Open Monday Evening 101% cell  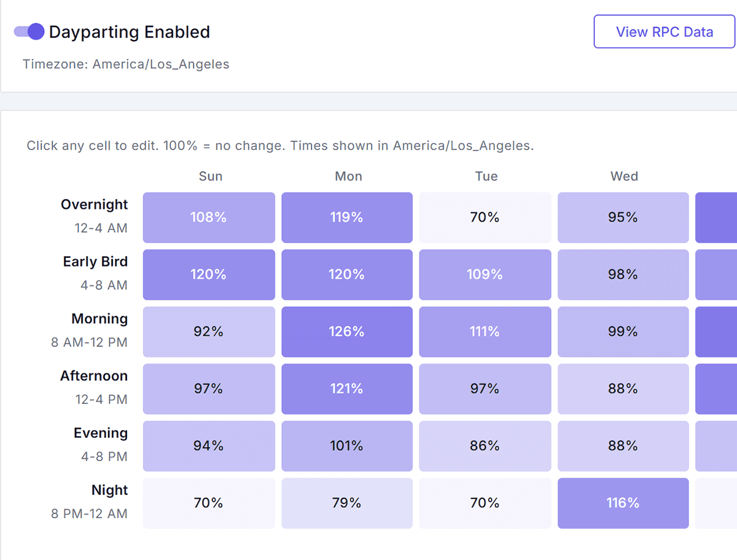click(347, 446)
